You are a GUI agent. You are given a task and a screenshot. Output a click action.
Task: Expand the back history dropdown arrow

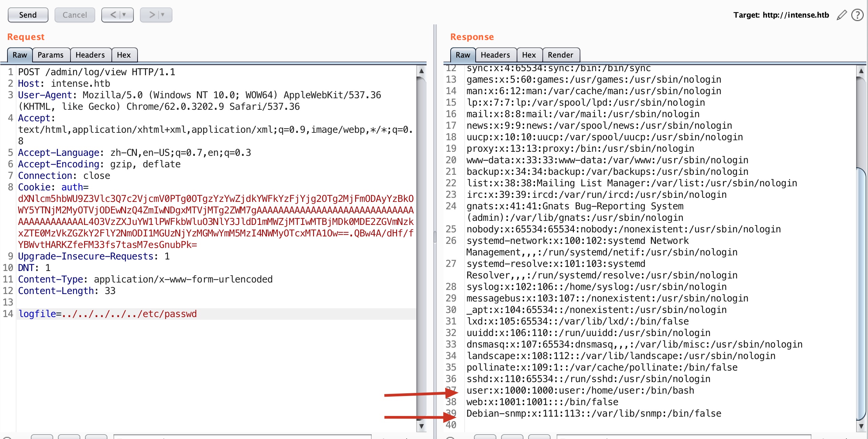tap(124, 15)
